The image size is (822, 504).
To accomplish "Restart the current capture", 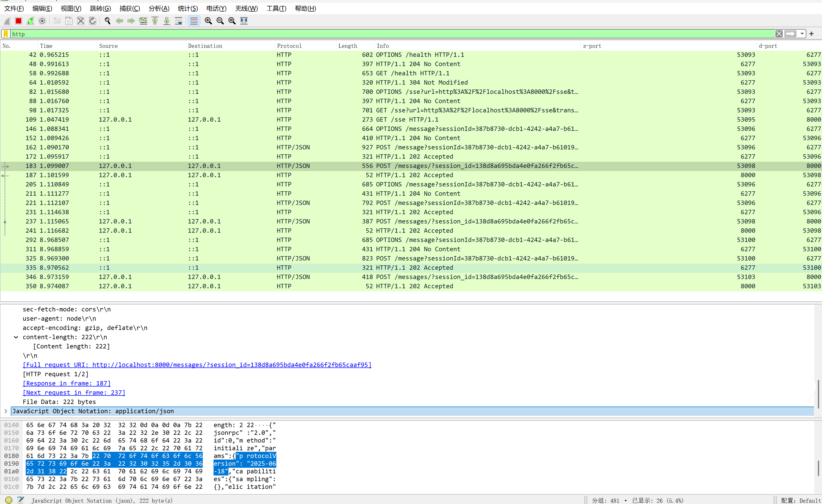I will (x=30, y=21).
